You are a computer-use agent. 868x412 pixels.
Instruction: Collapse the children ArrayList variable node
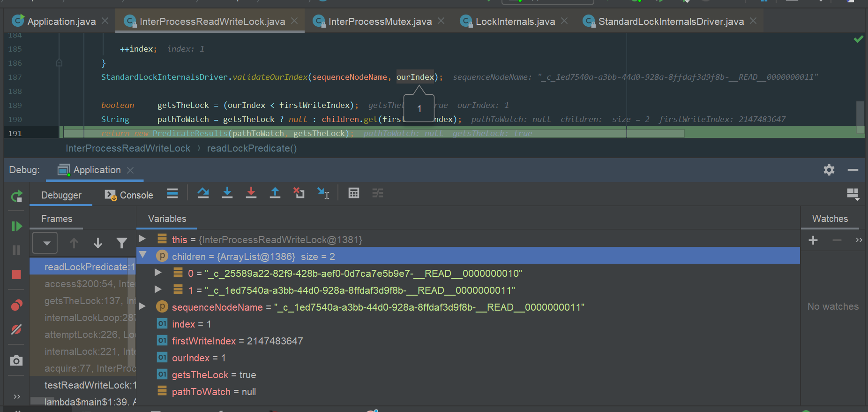tap(143, 255)
